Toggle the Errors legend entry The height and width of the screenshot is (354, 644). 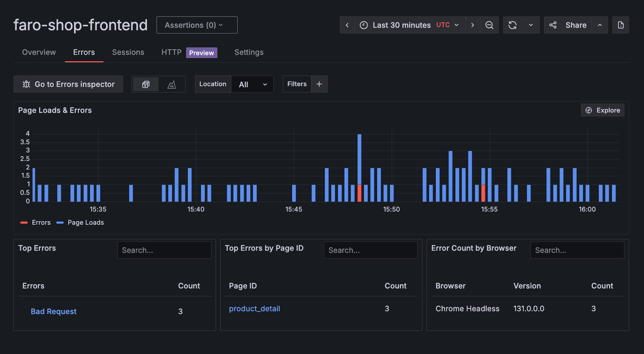click(x=36, y=222)
